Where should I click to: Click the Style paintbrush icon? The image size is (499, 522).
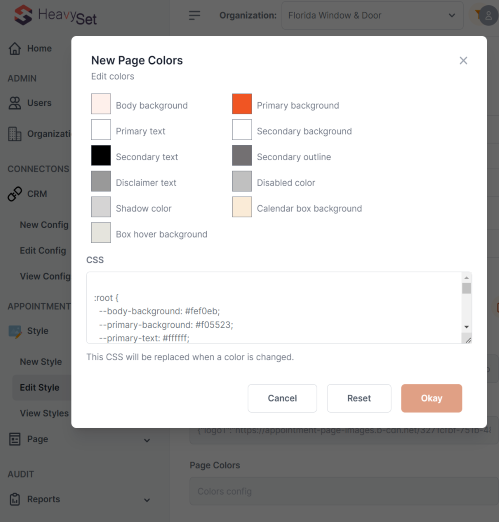(x=15, y=331)
